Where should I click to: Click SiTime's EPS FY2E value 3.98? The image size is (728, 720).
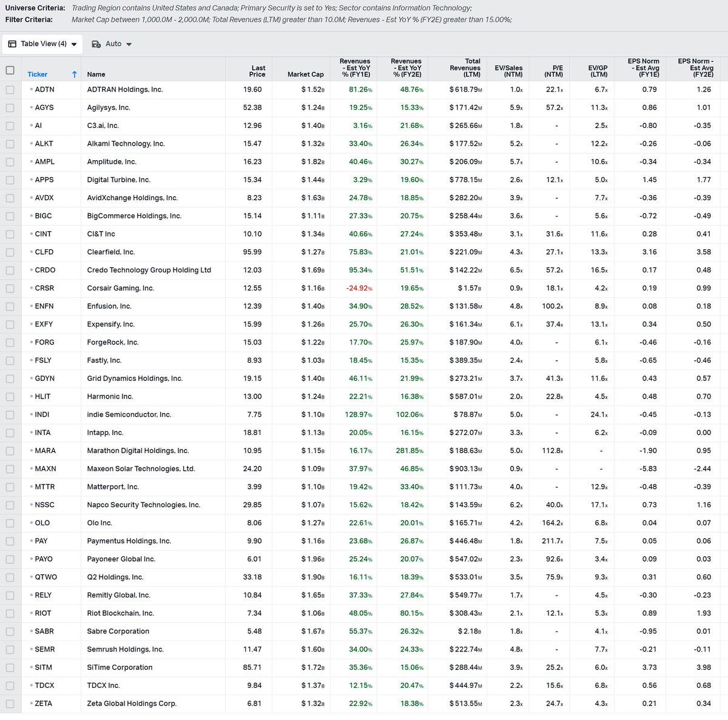pyautogui.click(x=704, y=668)
